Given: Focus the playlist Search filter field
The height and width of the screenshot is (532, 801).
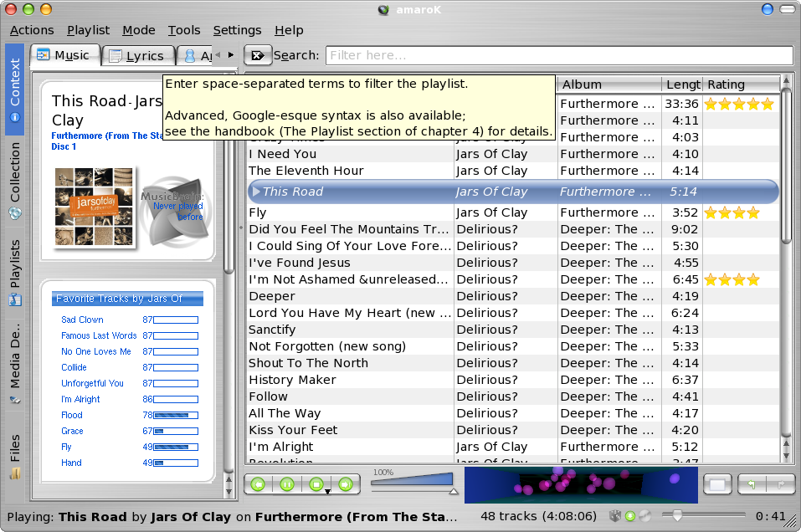Looking at the screenshot, I should click(559, 55).
